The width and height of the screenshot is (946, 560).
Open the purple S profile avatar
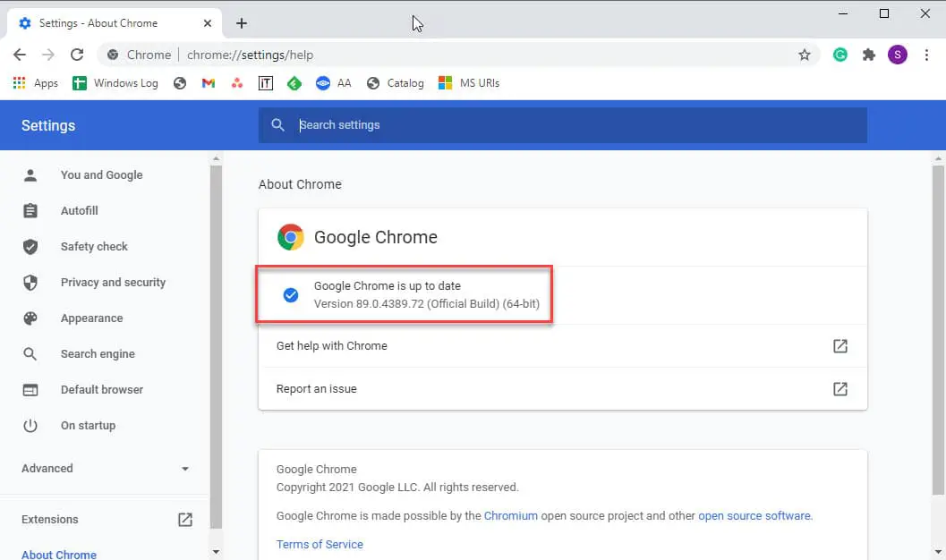pos(898,55)
